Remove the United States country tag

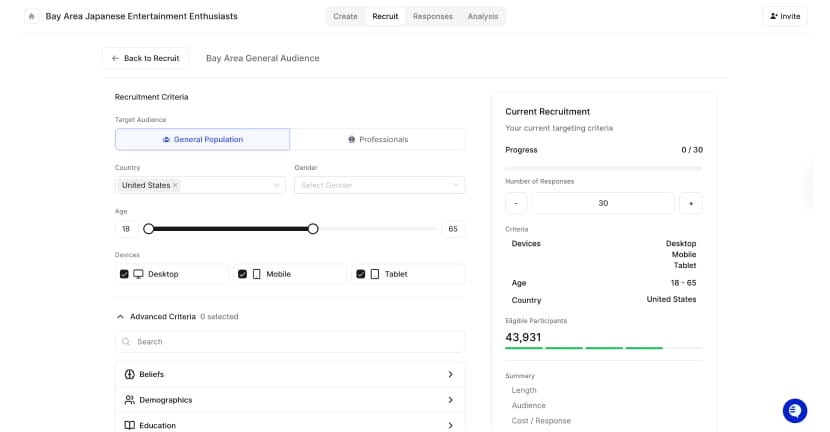tap(175, 185)
